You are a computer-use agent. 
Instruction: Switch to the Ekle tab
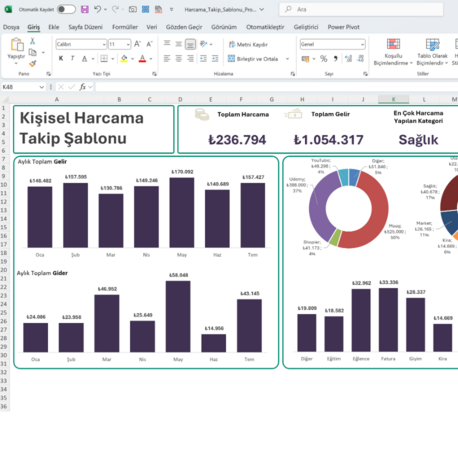coord(54,27)
